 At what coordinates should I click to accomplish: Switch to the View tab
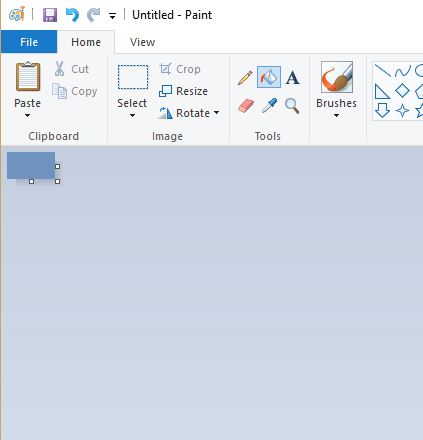coord(142,42)
